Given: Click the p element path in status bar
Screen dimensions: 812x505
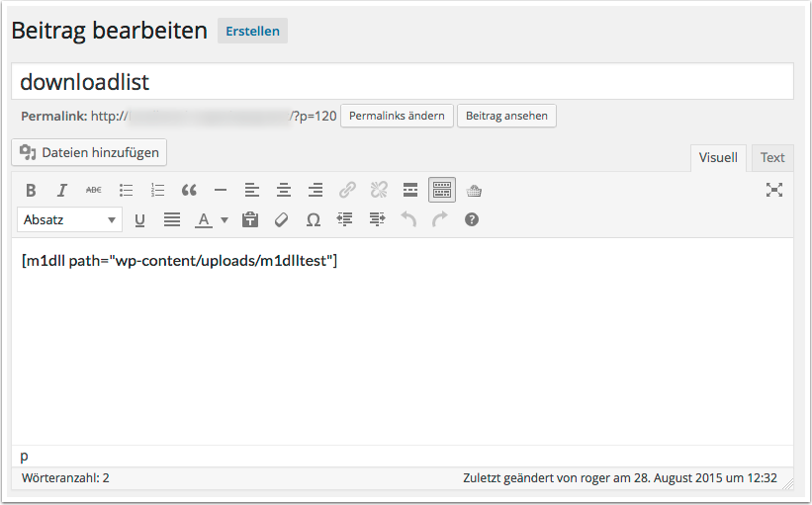Looking at the screenshot, I should pyautogui.click(x=25, y=457).
